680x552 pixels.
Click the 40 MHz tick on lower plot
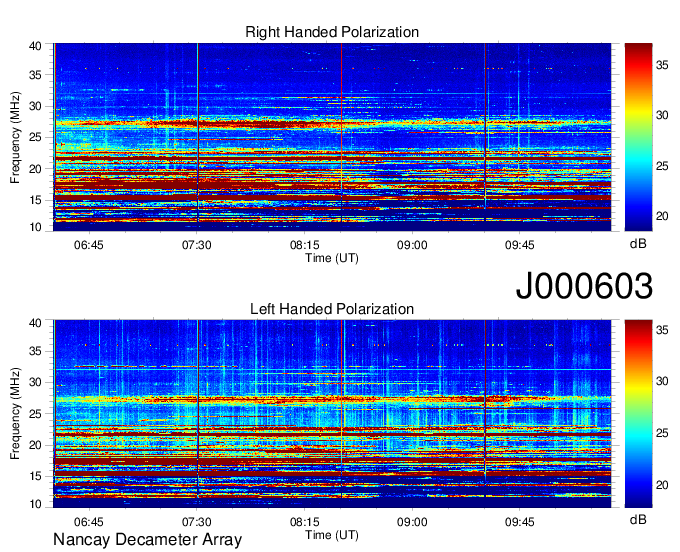pyautogui.click(x=35, y=323)
